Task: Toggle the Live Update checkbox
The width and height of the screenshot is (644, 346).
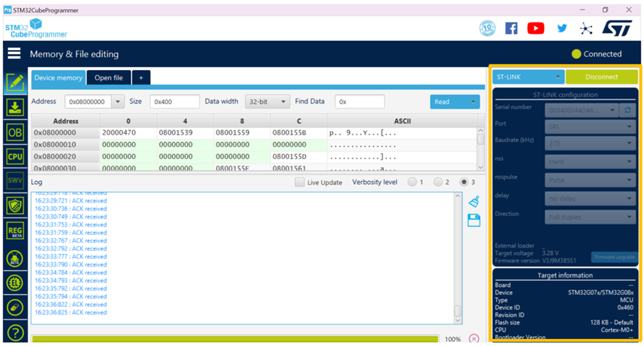Action: pos(299,182)
